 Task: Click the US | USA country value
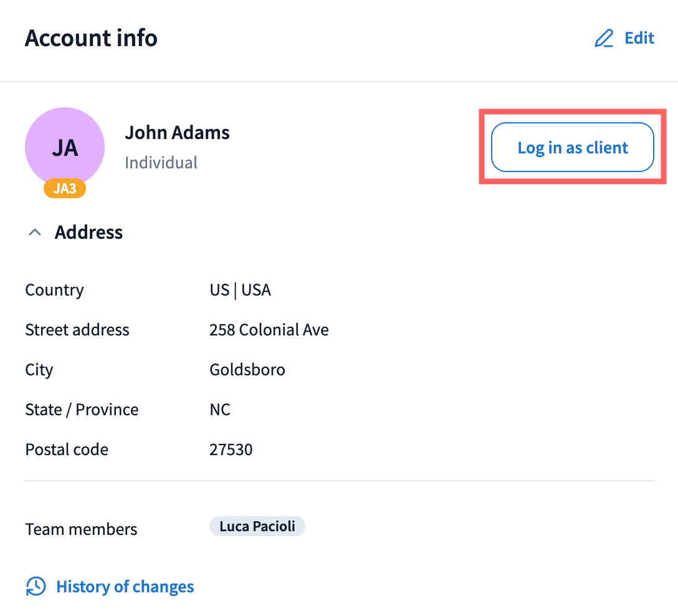241,290
